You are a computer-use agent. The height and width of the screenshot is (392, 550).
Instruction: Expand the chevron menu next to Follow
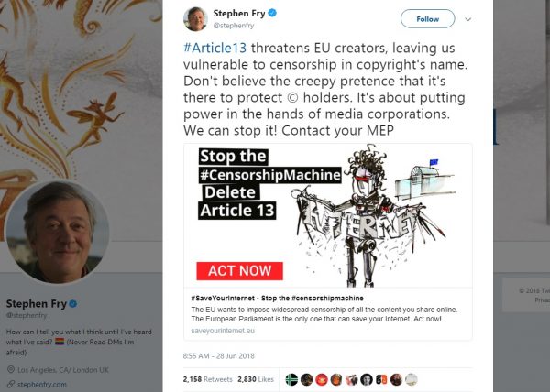(469, 18)
